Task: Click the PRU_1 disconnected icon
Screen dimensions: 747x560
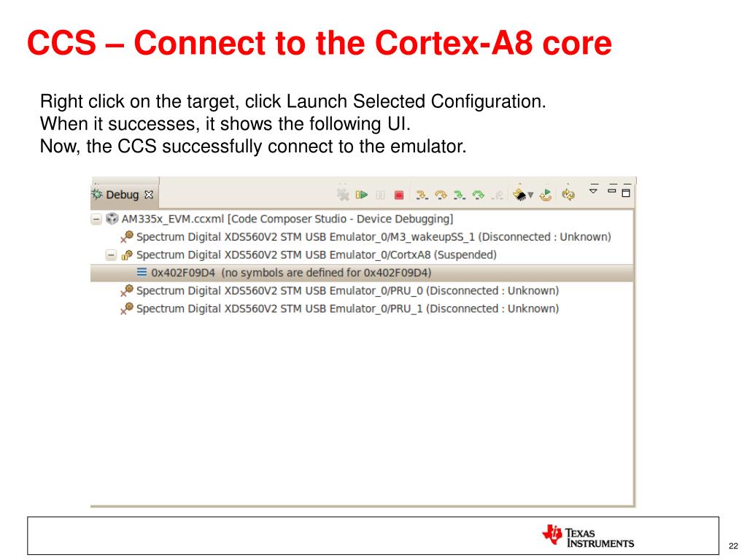Action: point(127,308)
